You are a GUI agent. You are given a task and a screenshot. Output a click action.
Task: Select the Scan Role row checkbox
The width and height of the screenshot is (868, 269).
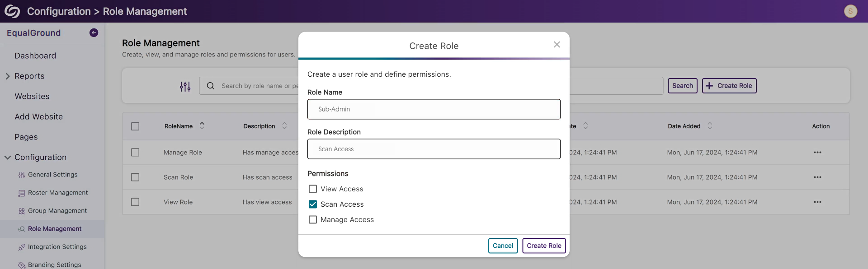click(135, 177)
